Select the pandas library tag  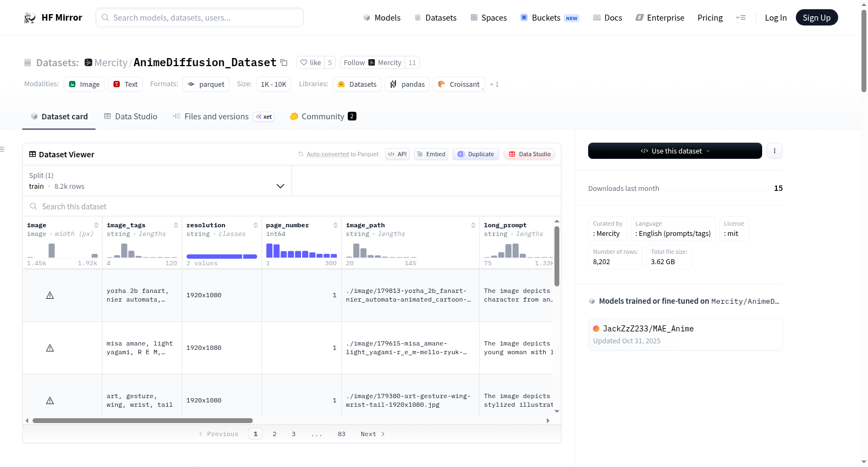(x=407, y=84)
